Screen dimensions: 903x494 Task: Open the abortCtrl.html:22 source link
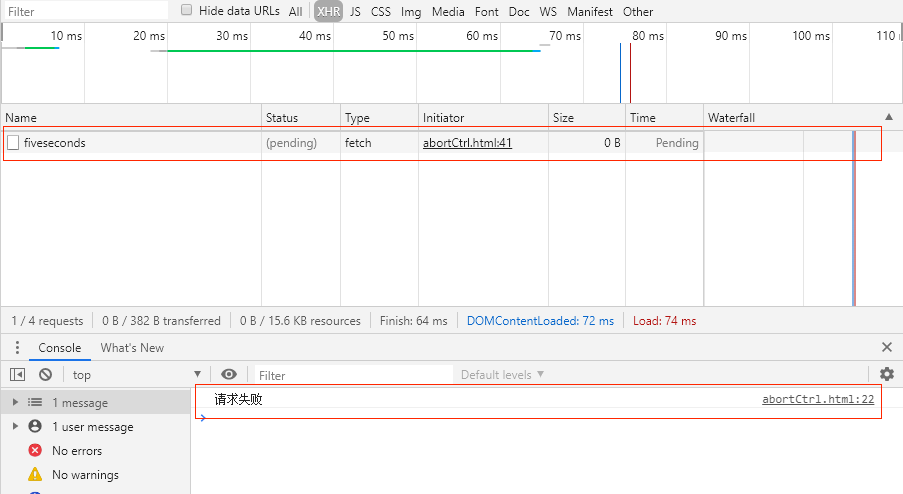(817, 399)
